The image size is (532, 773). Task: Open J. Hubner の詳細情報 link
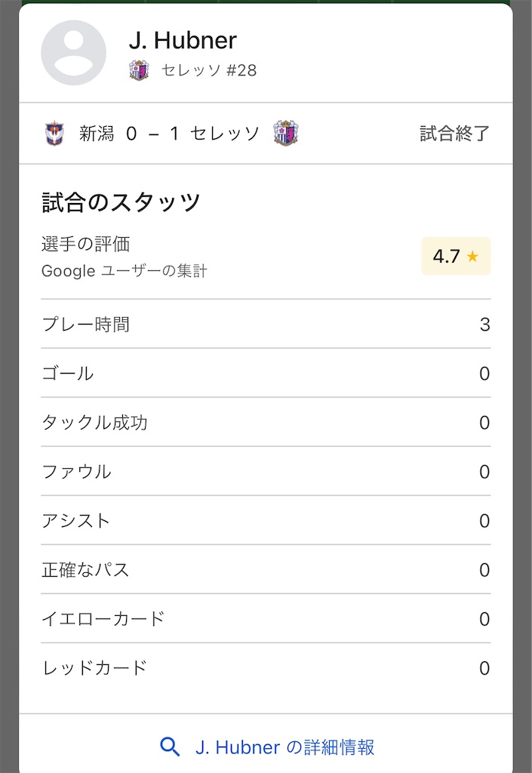point(284,747)
